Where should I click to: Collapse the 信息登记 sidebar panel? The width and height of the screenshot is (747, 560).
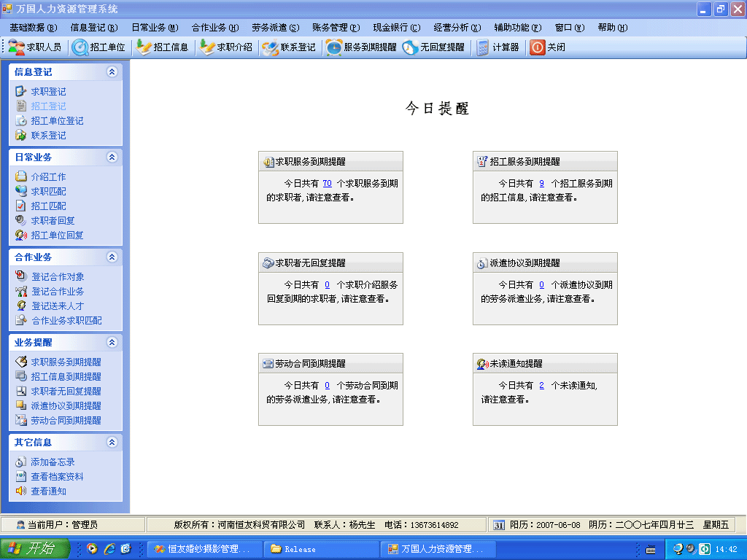point(112,72)
